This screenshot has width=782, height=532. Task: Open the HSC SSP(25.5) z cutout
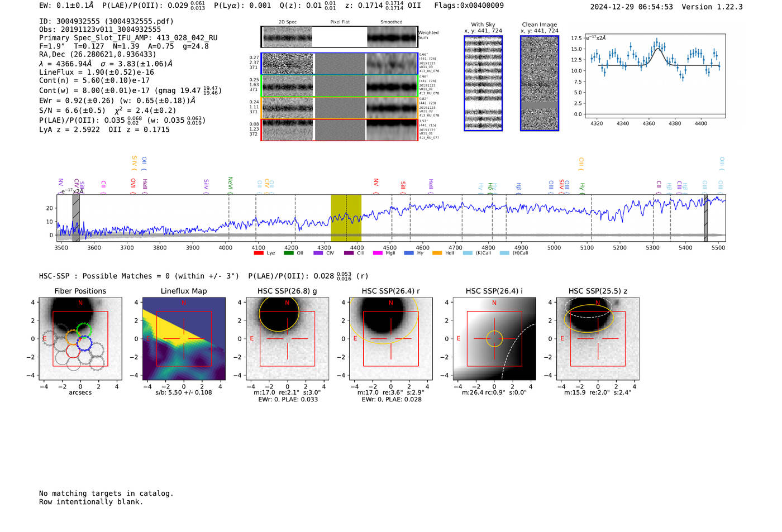(598, 339)
